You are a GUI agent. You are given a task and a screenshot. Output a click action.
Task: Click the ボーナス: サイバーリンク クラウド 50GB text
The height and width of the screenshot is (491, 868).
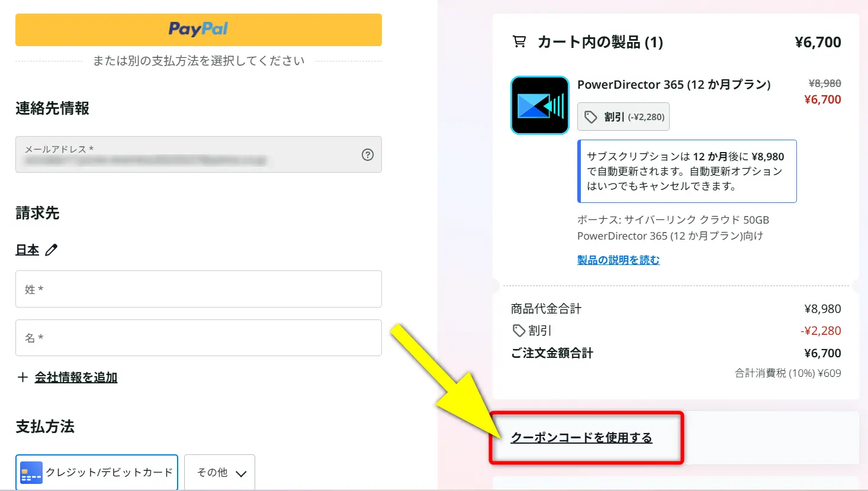[673, 220]
